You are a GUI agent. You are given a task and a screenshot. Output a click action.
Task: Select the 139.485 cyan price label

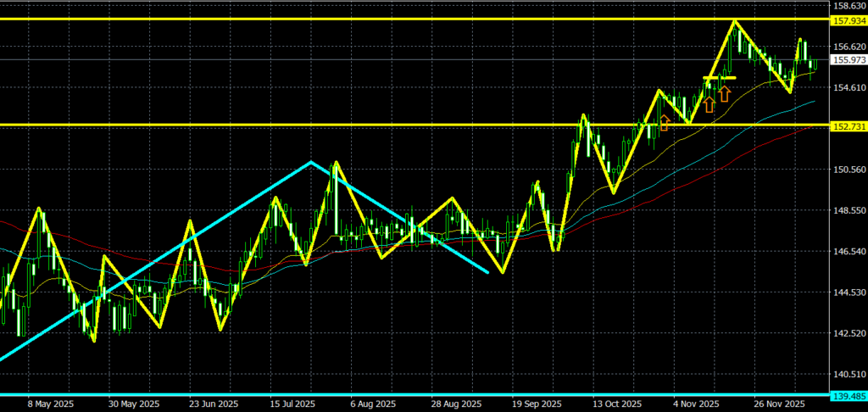(848, 396)
